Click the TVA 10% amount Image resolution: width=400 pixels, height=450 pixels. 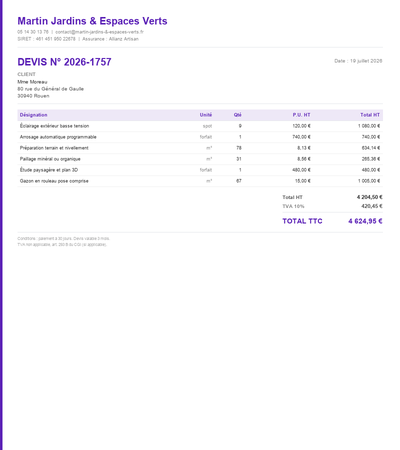coord(372,206)
